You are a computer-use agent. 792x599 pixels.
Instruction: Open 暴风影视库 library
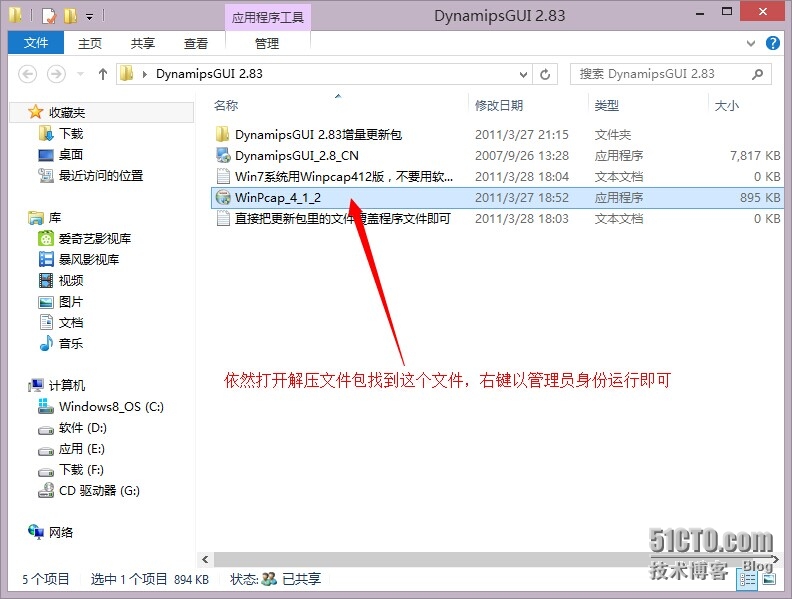(88, 260)
